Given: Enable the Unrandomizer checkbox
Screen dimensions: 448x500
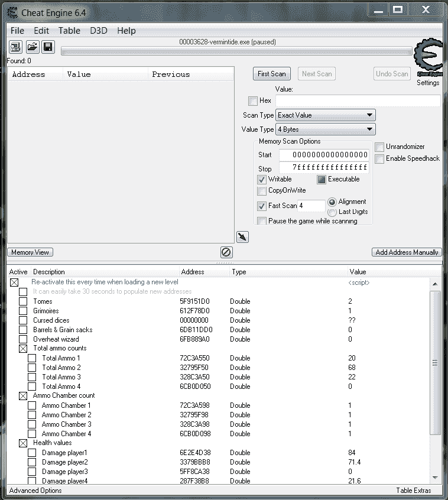Looking at the screenshot, I should 379,147.
